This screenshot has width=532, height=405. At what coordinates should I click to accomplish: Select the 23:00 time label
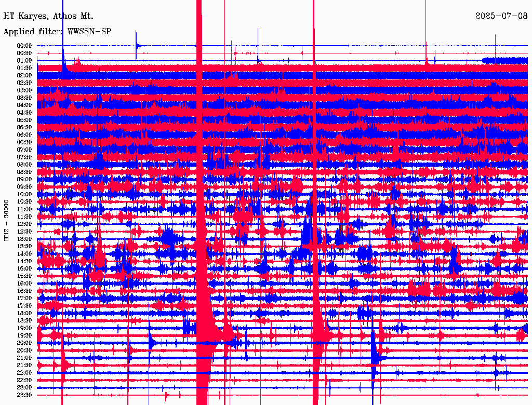click(24, 388)
